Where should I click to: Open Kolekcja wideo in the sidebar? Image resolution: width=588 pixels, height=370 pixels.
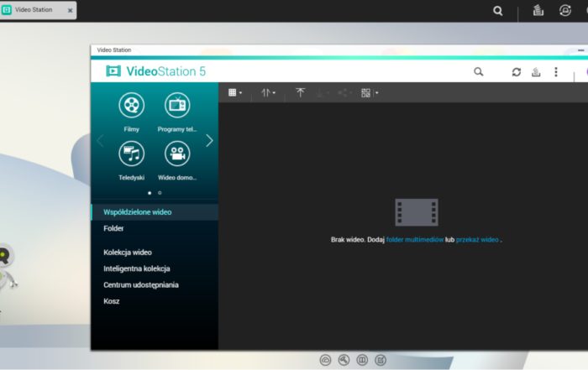click(x=155, y=253)
